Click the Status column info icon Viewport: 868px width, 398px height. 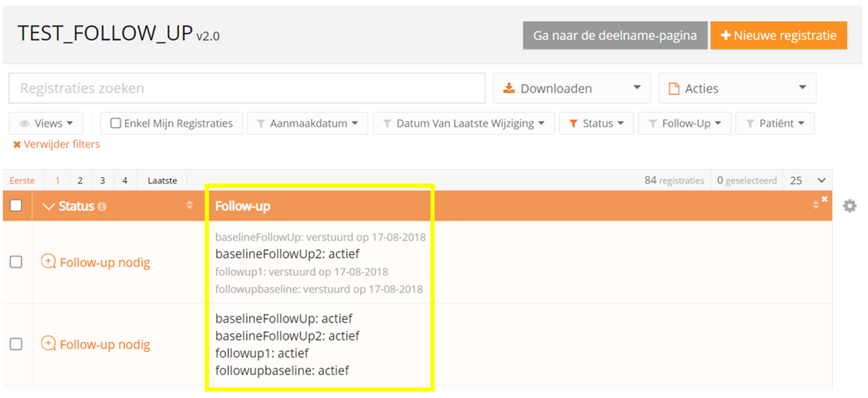coord(102,206)
